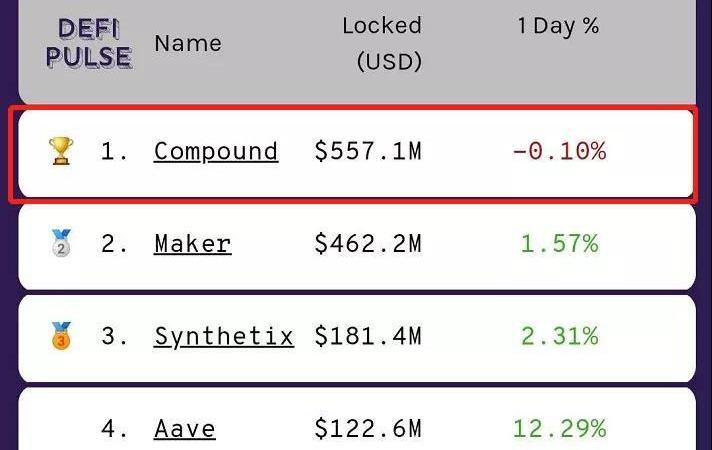The width and height of the screenshot is (712, 450).
Task: Click Compound's locked value $557.1M
Action: [368, 151]
